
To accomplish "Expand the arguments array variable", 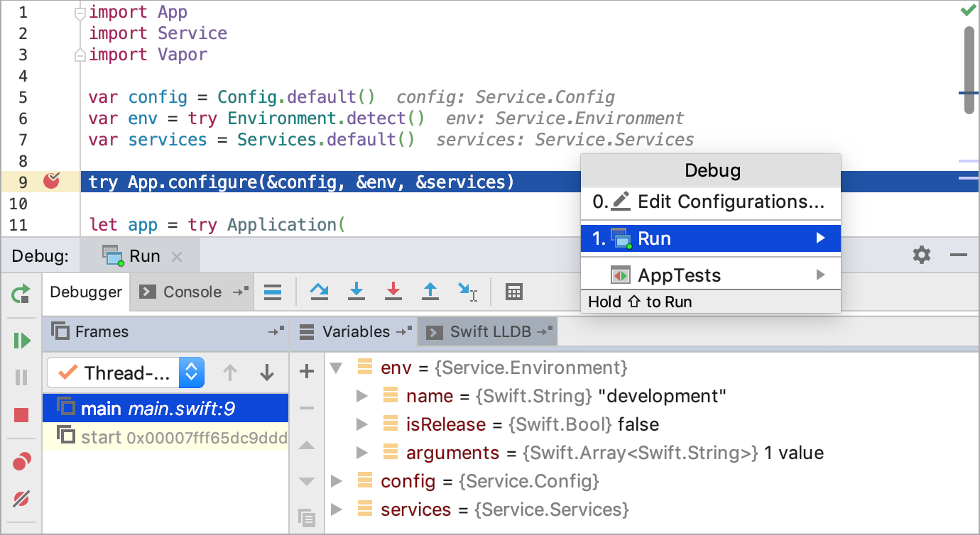I will coord(362,453).
